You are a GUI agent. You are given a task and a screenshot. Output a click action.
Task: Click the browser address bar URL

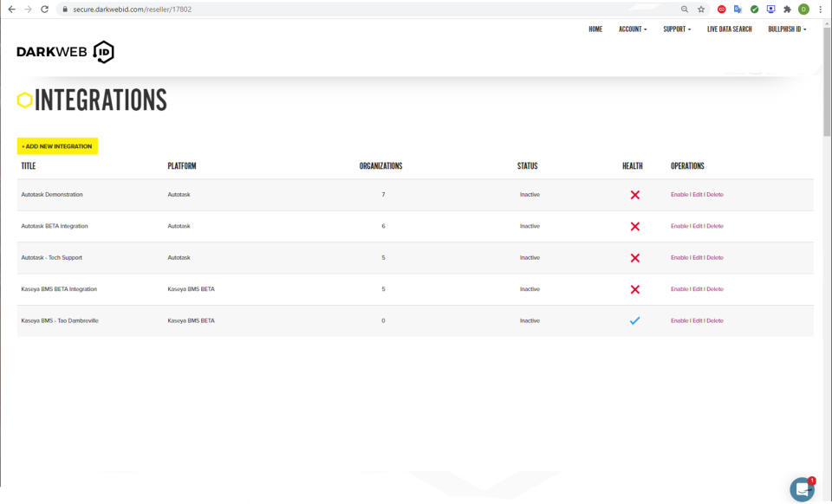(132, 9)
